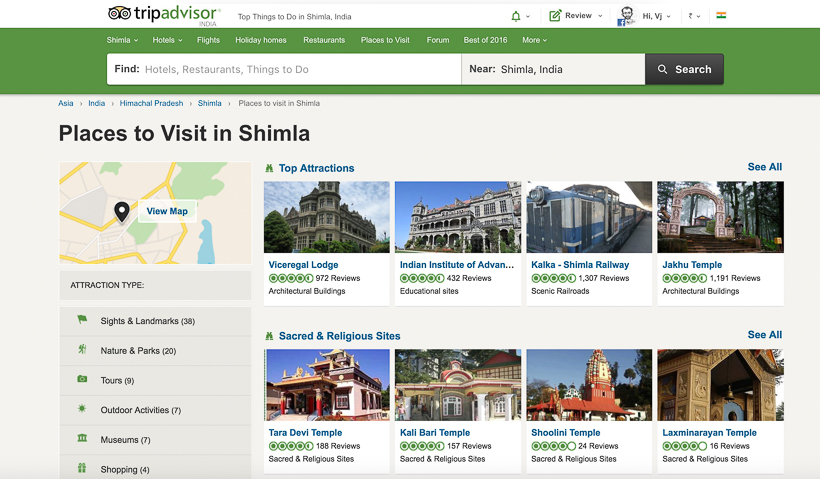Open the user profile avatar

(x=627, y=16)
